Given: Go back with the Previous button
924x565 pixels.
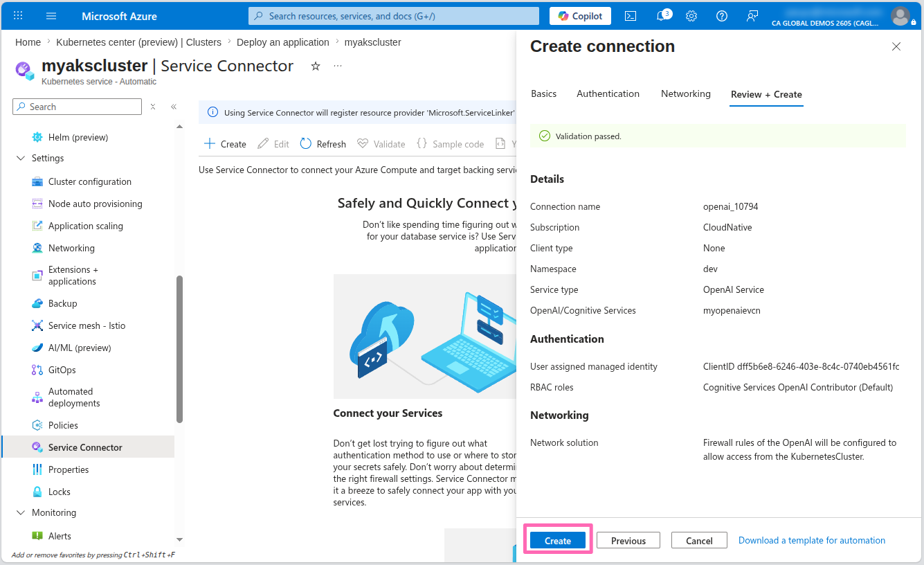Looking at the screenshot, I should click(x=628, y=541).
